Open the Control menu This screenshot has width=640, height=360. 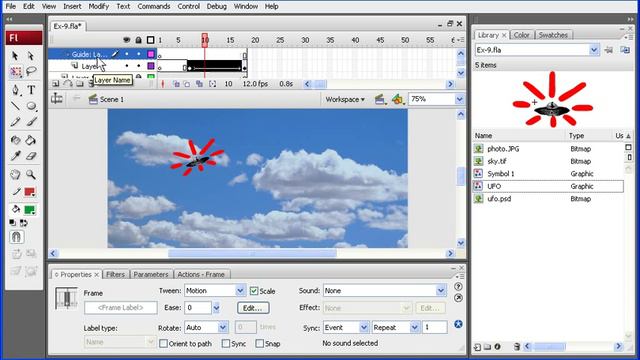pyautogui.click(x=189, y=6)
